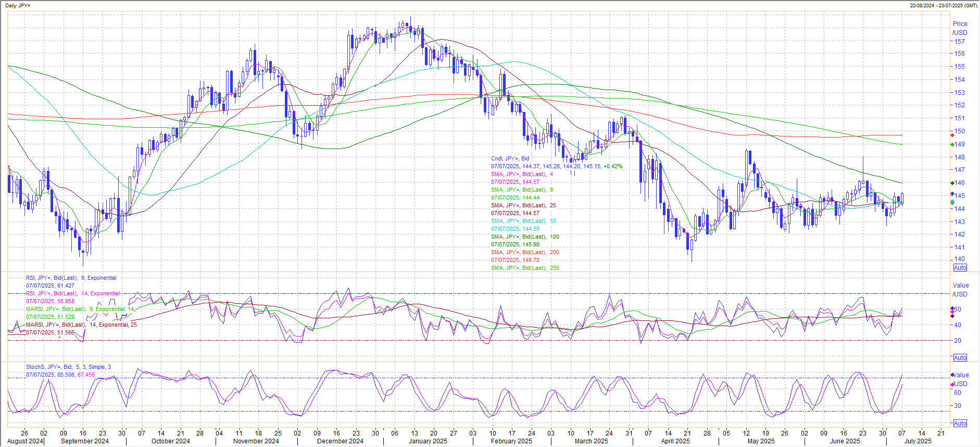Select the magenta Stochastic marker beside the USD label

(x=952, y=384)
